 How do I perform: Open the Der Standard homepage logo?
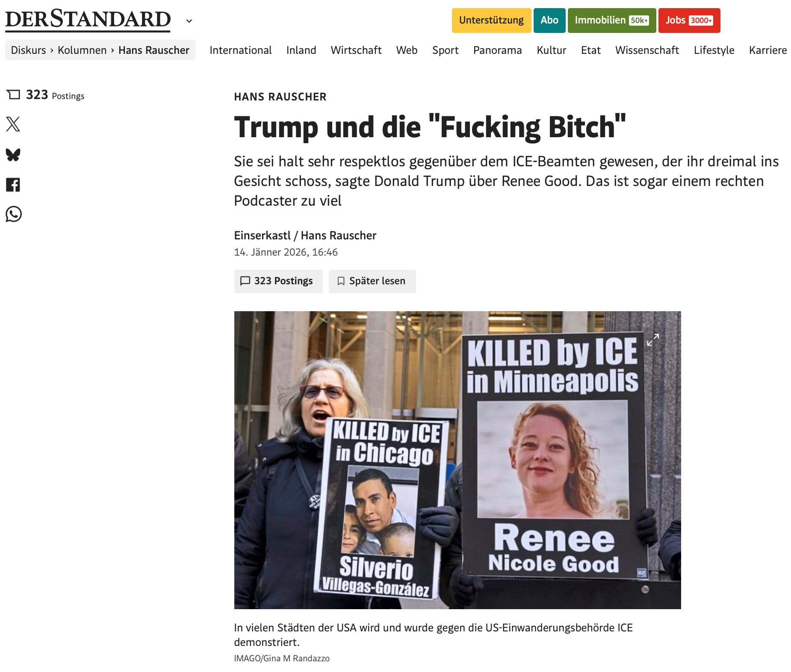pos(88,20)
